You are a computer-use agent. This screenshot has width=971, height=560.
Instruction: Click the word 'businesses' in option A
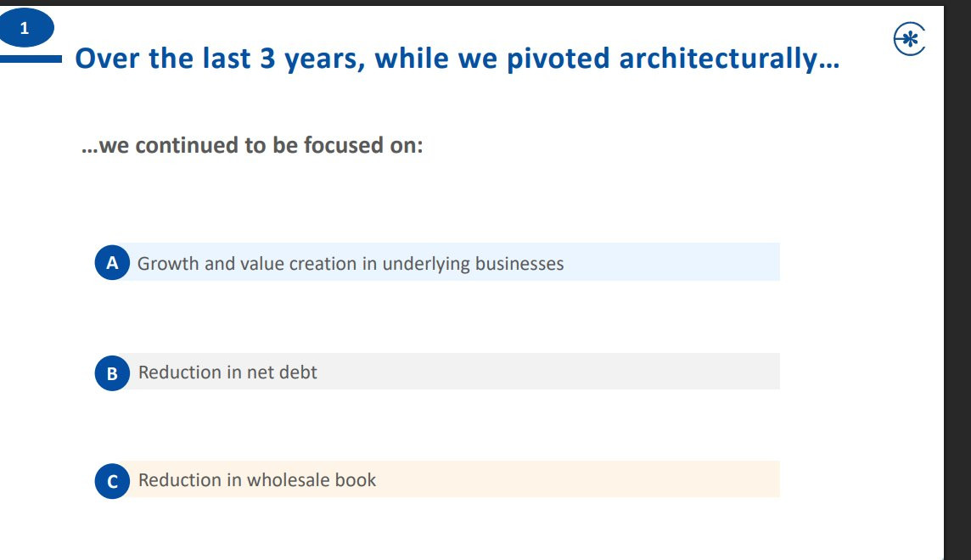point(519,264)
